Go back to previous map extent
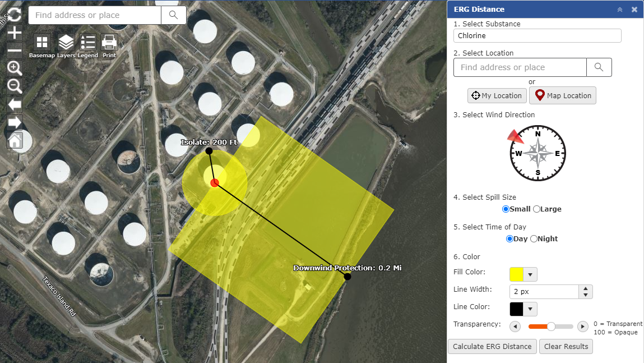 click(x=15, y=104)
